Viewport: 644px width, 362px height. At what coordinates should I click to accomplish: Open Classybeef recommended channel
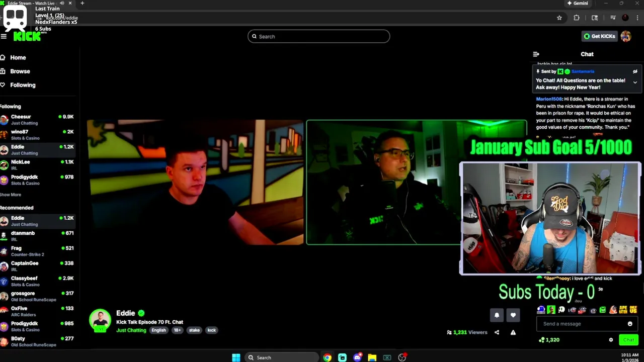[x=38, y=281]
